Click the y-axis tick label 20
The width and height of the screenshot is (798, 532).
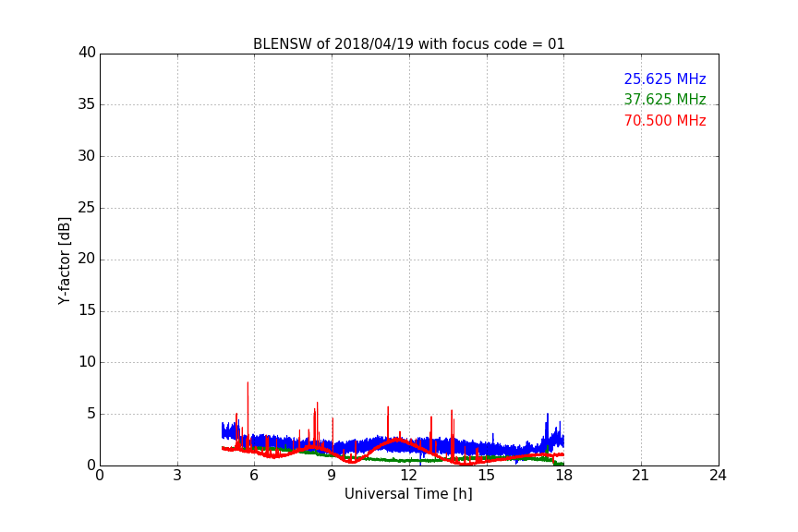[x=87, y=259]
